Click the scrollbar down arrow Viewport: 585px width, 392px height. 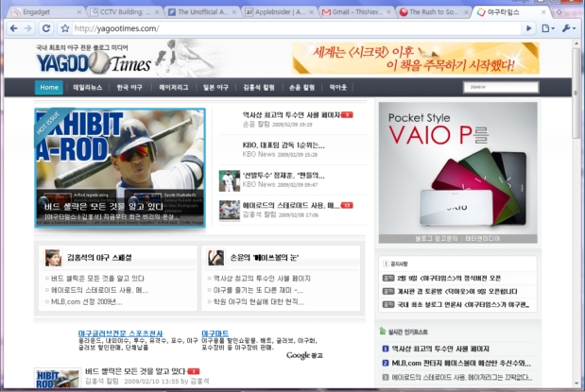[576, 383]
